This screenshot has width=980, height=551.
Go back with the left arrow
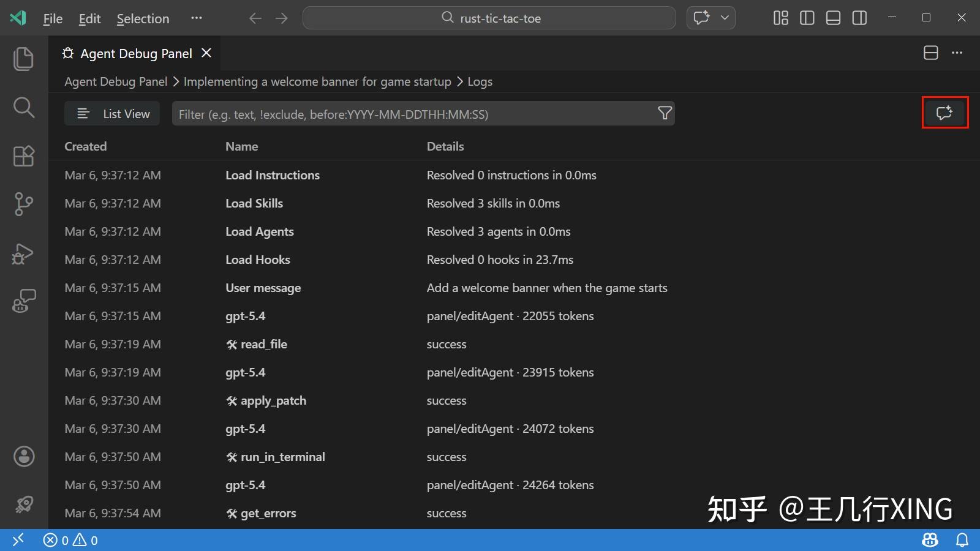tap(255, 18)
